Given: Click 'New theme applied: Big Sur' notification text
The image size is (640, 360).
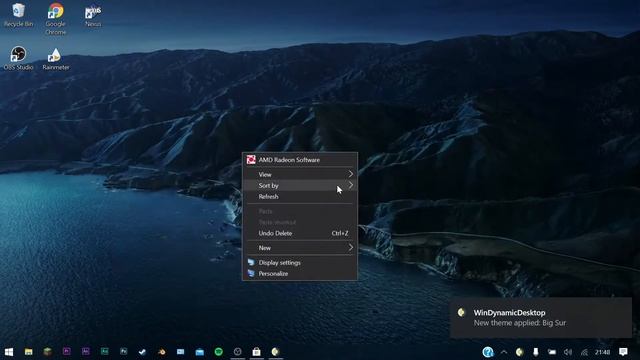Looking at the screenshot, I should [x=520, y=323].
